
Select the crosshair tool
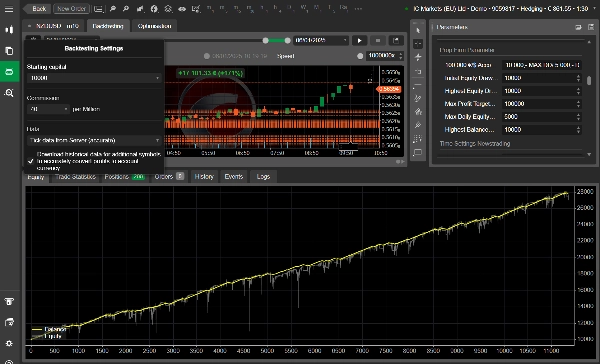(x=418, y=44)
